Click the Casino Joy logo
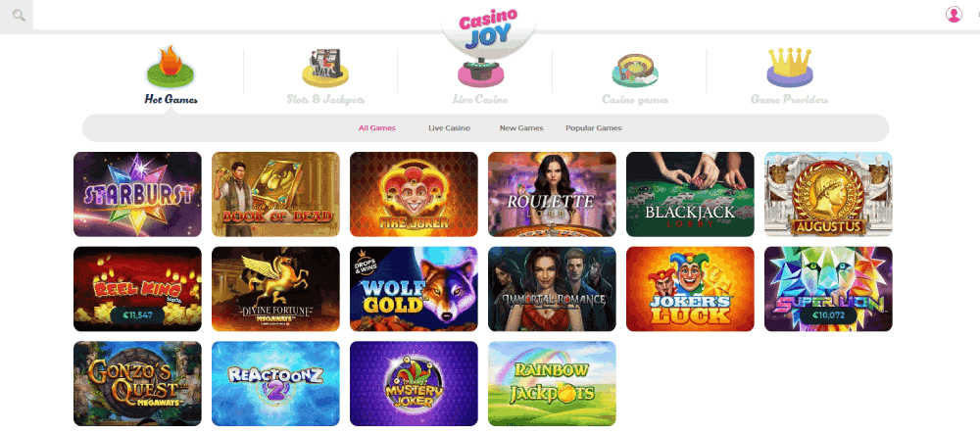The image size is (980, 434). tap(488, 30)
